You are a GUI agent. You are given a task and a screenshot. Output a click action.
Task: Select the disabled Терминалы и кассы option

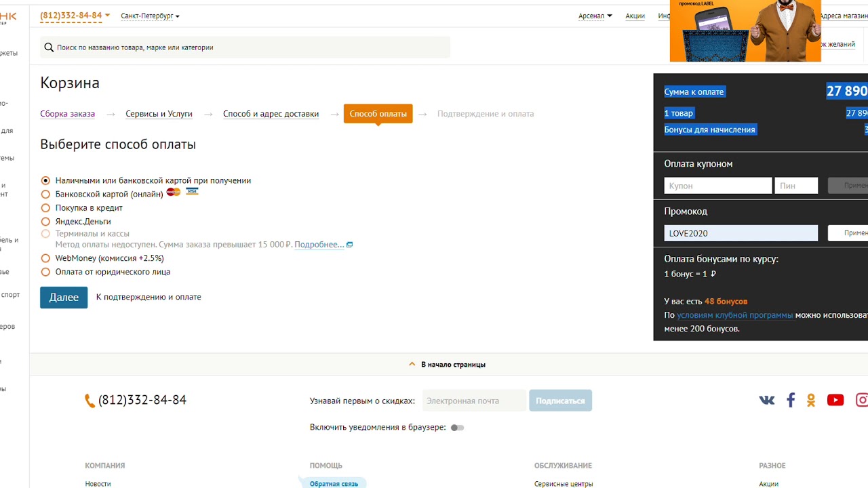coord(45,233)
